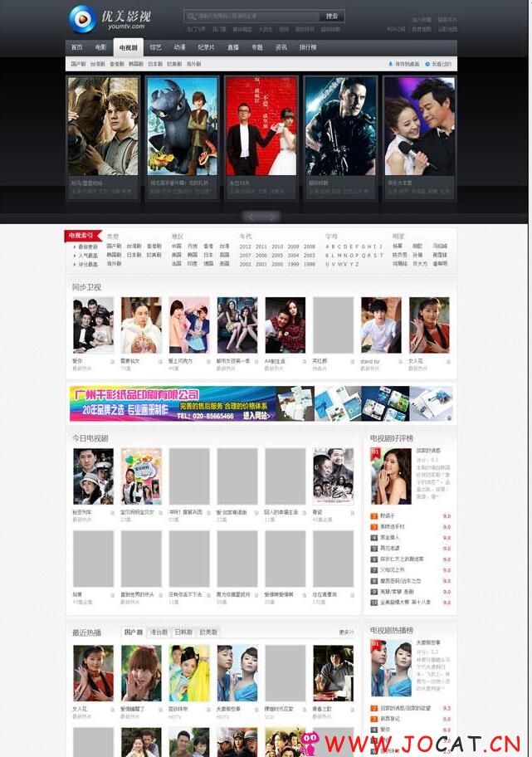Click the download arrow icon for 保存到桌面
The height and width of the screenshot is (757, 532).
point(391,64)
